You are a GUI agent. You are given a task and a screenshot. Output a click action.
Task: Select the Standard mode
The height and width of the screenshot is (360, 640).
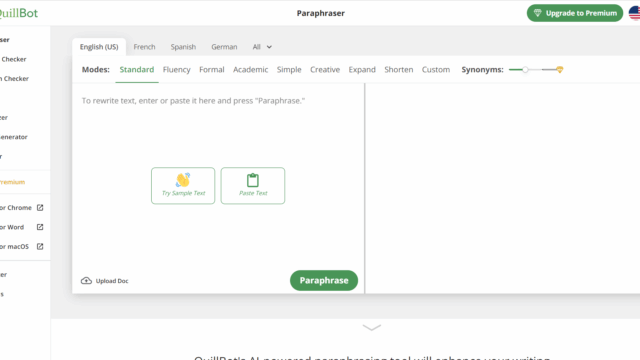pos(137,70)
